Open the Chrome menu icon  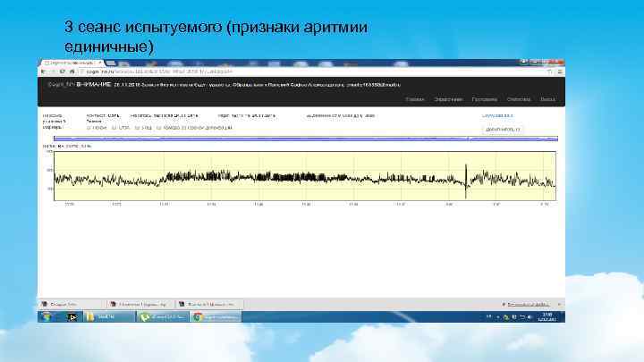click(x=559, y=72)
